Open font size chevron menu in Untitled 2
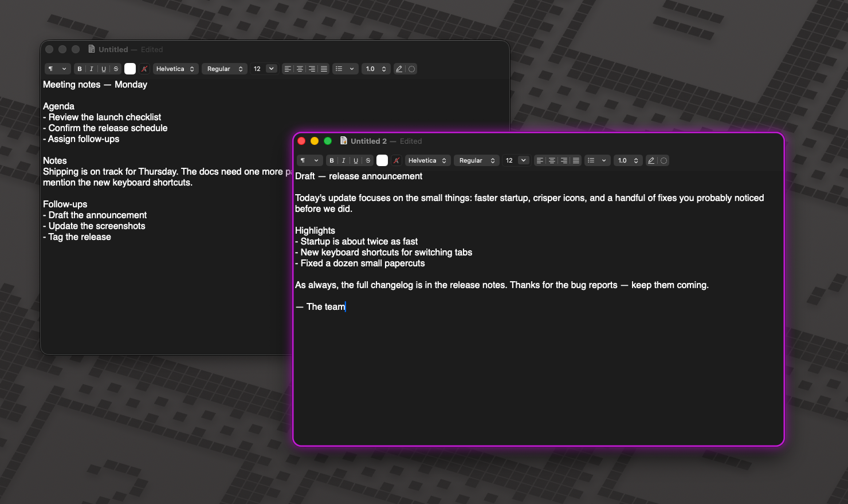Screen dimensions: 848x504 [x=524, y=160]
